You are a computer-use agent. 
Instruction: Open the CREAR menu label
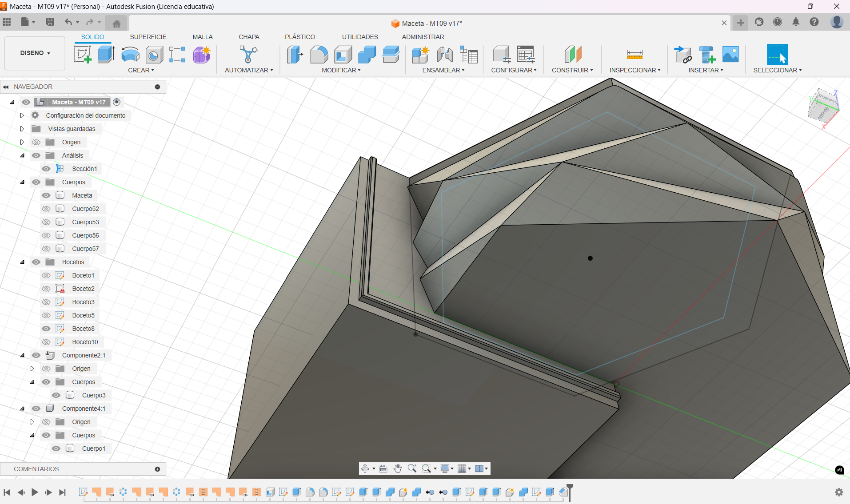141,70
